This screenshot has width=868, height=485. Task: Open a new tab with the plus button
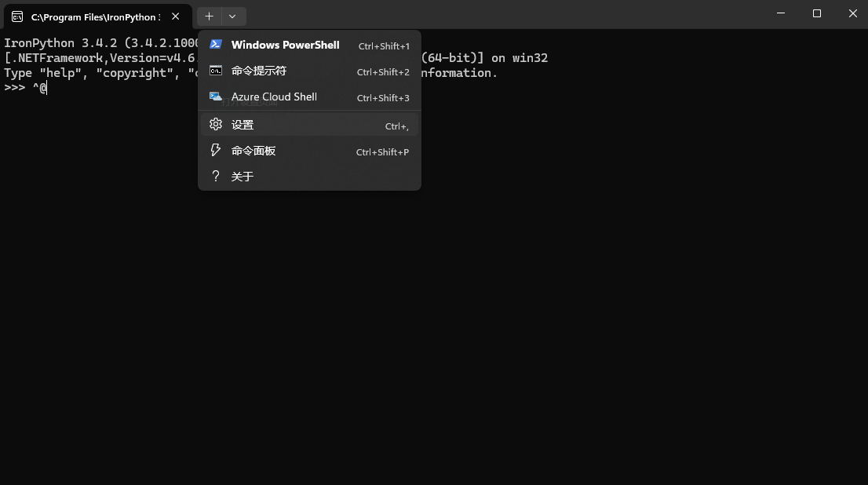[209, 16]
